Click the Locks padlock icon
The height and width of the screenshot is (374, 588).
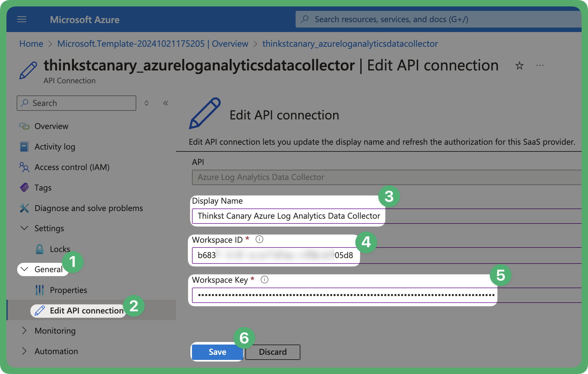[40, 249]
